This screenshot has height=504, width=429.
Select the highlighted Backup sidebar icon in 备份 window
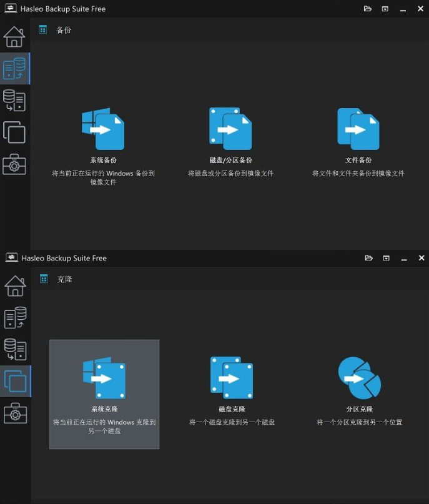pos(14,69)
